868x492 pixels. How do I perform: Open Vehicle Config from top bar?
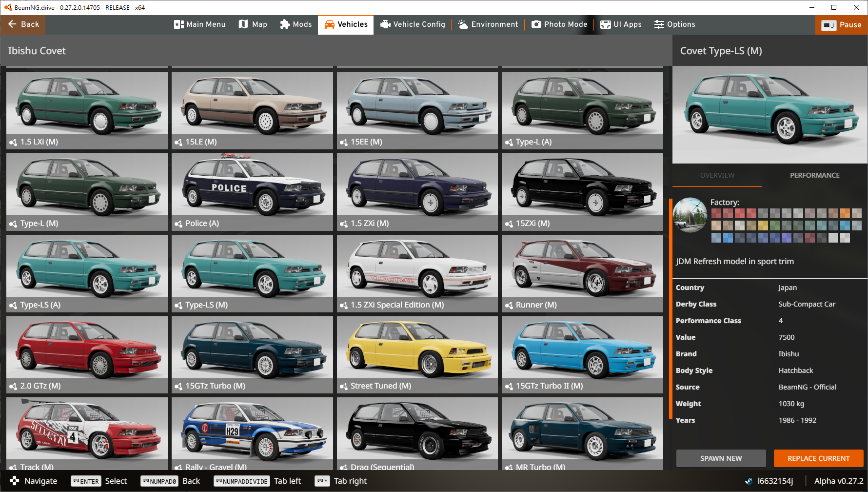pyautogui.click(x=412, y=24)
